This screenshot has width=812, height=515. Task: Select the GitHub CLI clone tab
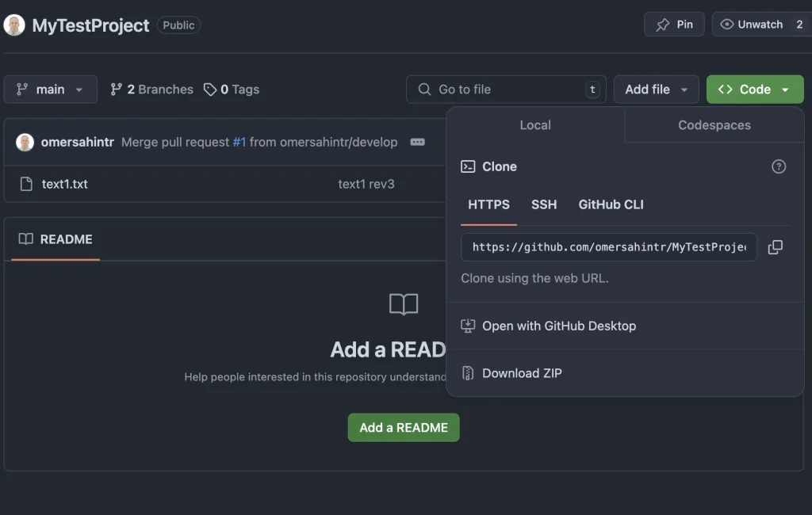(x=611, y=204)
